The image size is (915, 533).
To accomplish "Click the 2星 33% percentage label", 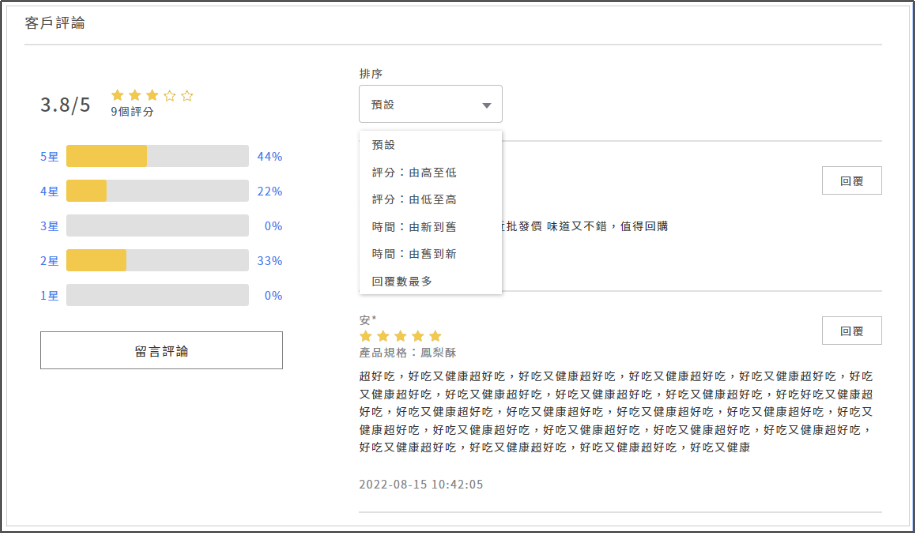I will (x=269, y=261).
